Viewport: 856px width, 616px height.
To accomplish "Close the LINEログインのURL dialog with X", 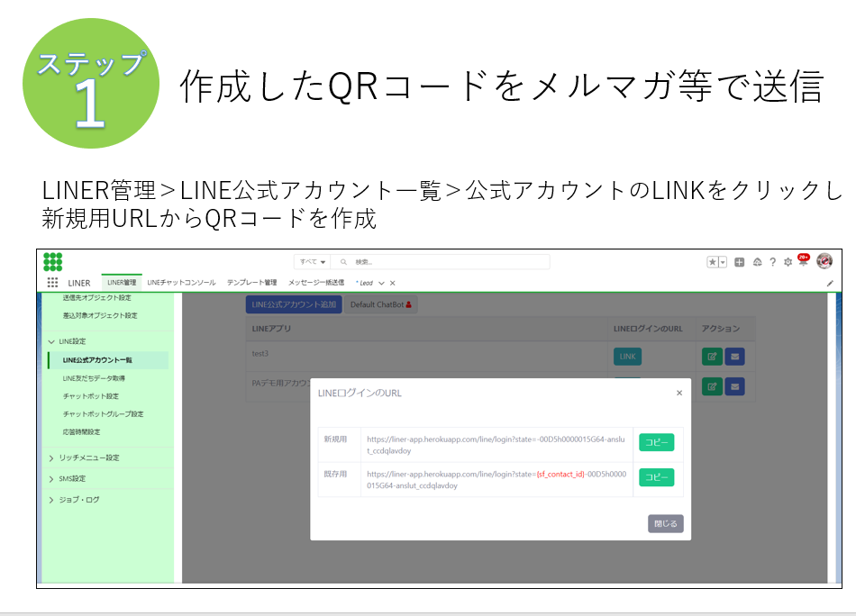I will click(x=679, y=393).
